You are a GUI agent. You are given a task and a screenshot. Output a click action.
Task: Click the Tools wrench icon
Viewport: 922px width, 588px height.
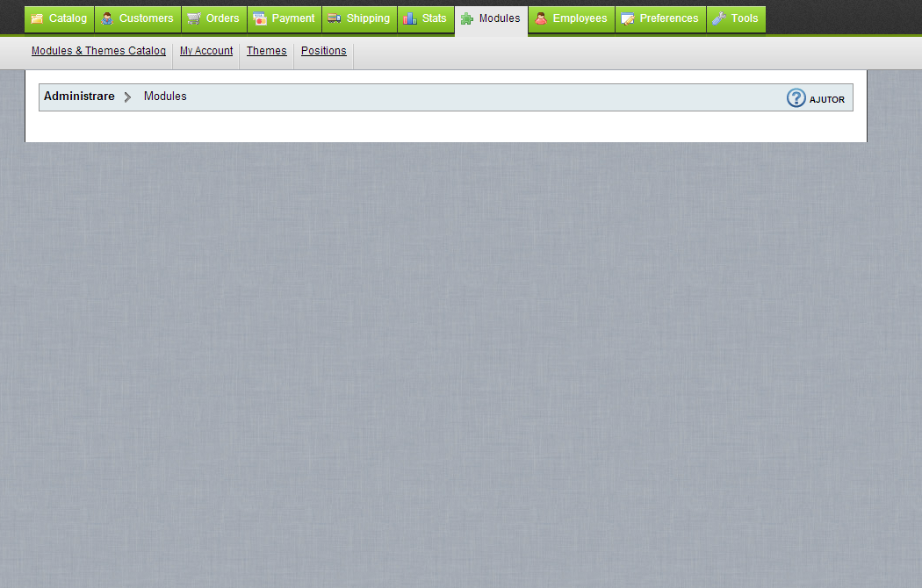(x=719, y=18)
